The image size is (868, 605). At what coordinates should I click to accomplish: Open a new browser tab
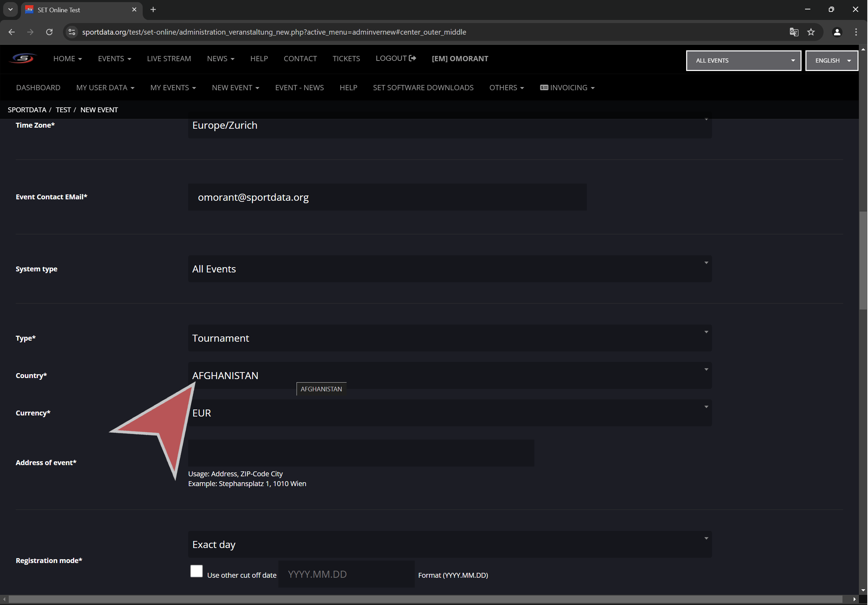click(x=153, y=10)
